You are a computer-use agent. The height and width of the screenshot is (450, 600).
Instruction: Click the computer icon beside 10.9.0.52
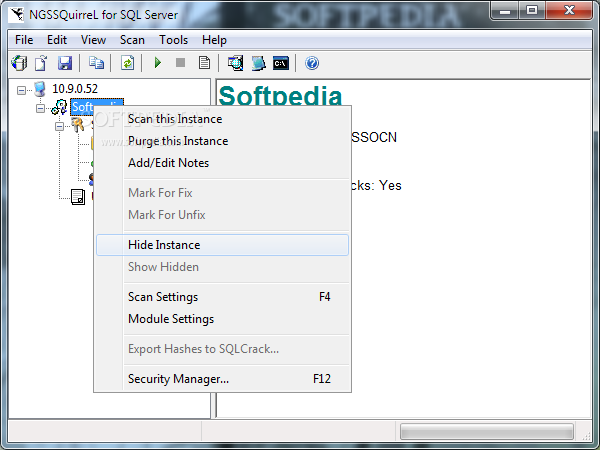click(x=40, y=89)
